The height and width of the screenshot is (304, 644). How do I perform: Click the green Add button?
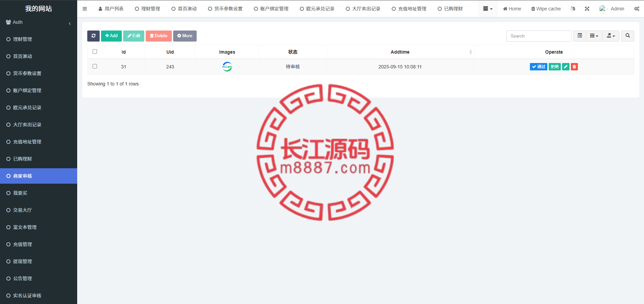(111, 36)
